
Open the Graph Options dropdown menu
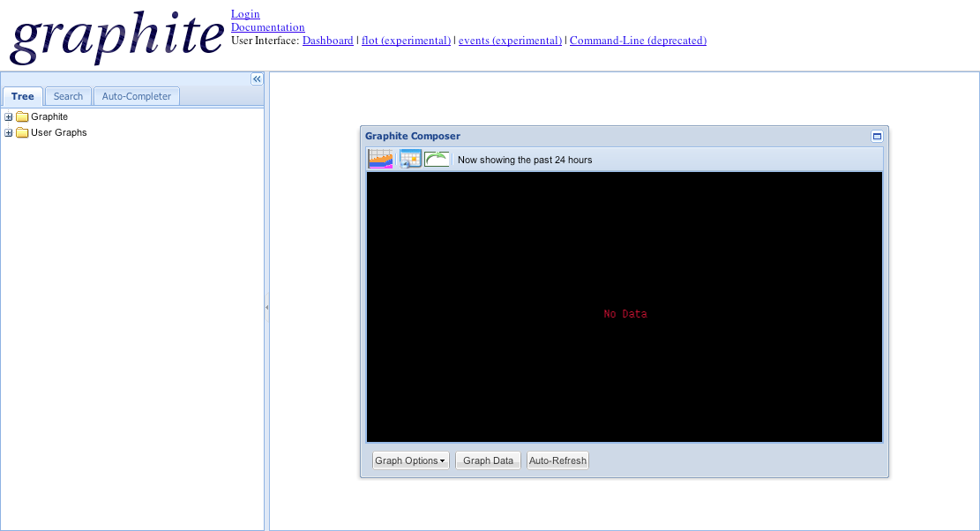410,460
